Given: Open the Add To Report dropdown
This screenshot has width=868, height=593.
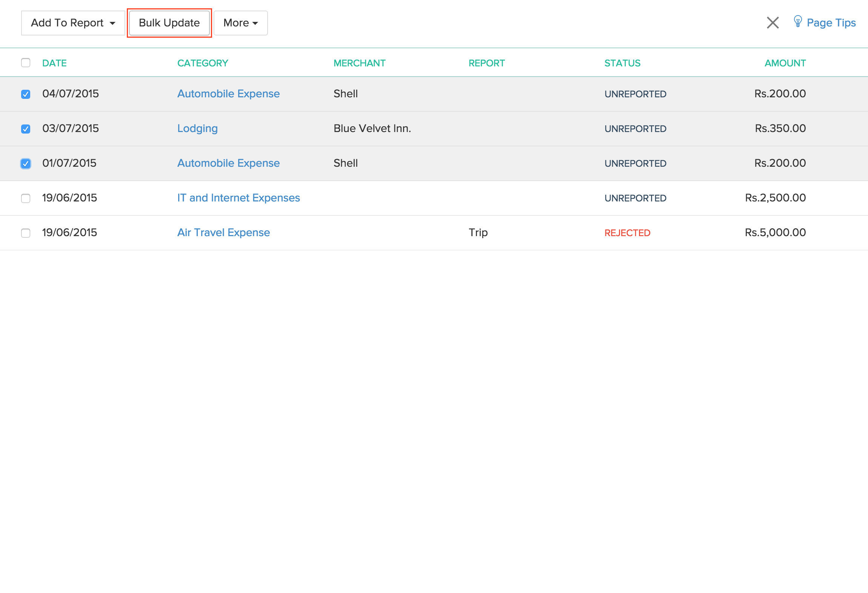Looking at the screenshot, I should (73, 23).
